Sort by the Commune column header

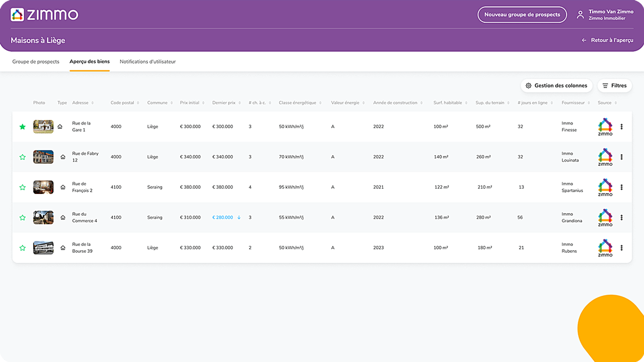(x=160, y=103)
